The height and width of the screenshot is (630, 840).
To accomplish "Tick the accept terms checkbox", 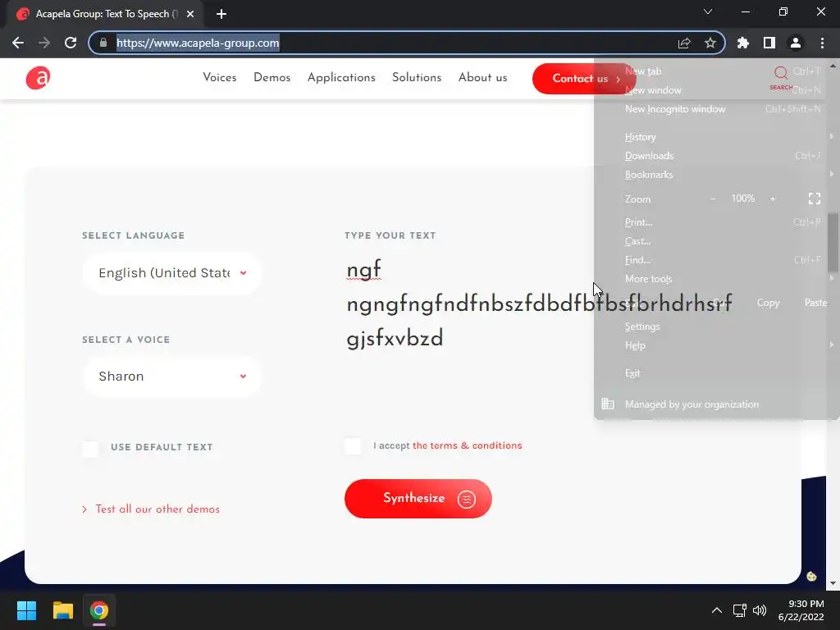I will (x=353, y=445).
